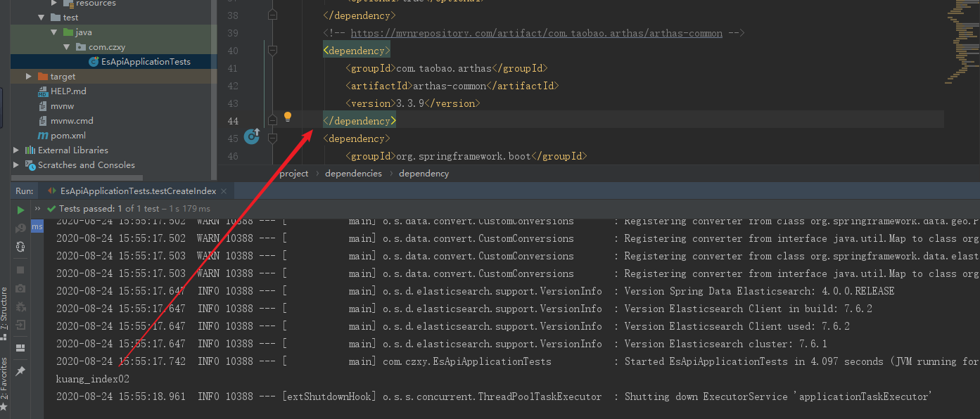Expand the target folder
Image resolution: width=980 pixels, height=419 pixels.
28,76
